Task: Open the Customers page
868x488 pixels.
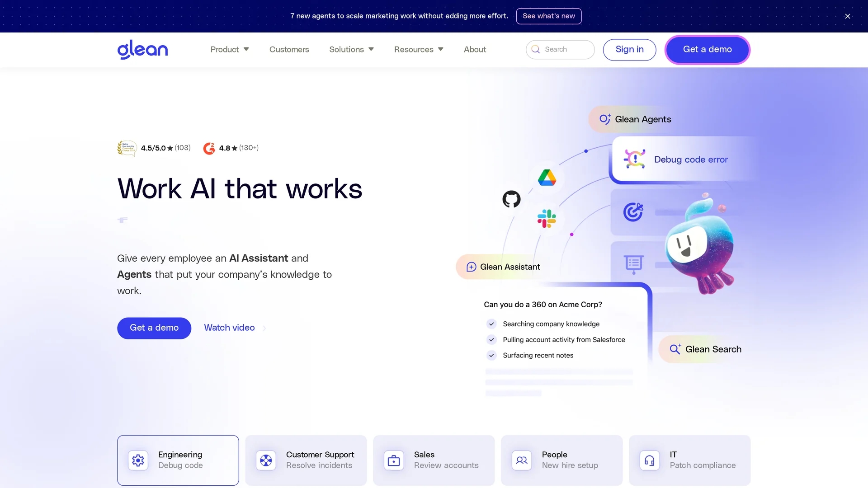Action: pos(289,49)
